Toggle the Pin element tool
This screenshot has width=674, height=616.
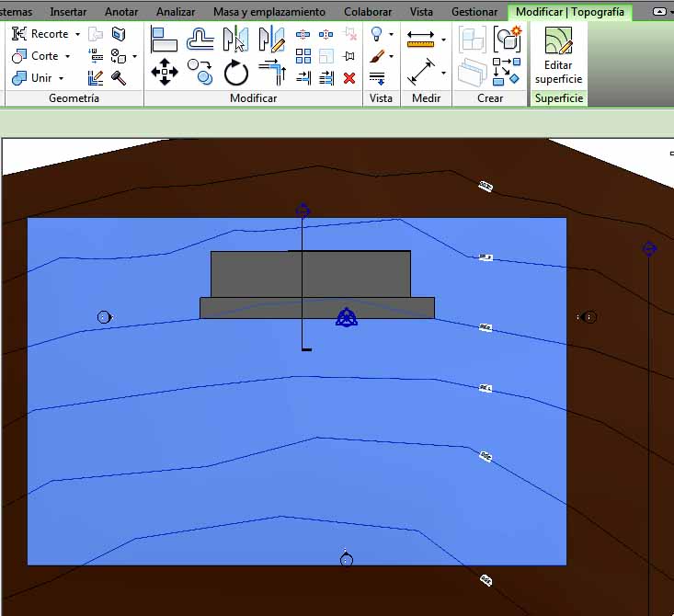coord(349,56)
